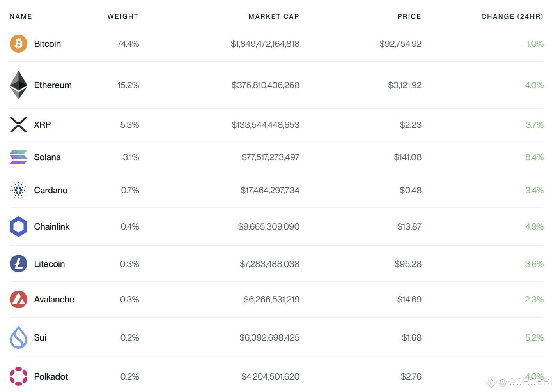
Task: Sort by the Market Cap header
Action: point(274,16)
